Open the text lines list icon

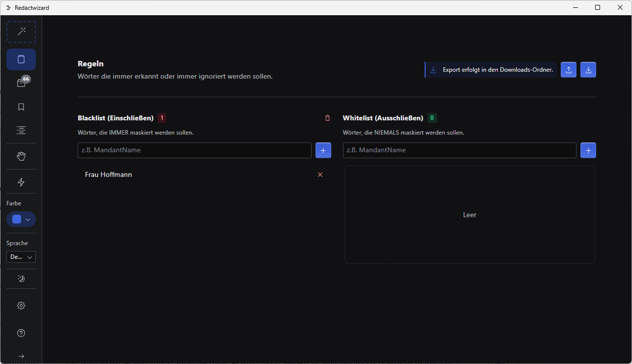coord(21,130)
